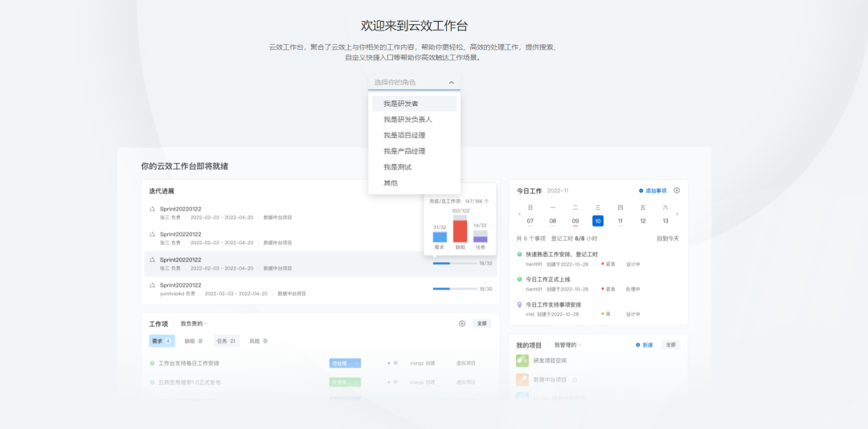Click the sprint icon in the yumilvieikd row
The width and height of the screenshot is (868, 429).
pyautogui.click(x=152, y=285)
